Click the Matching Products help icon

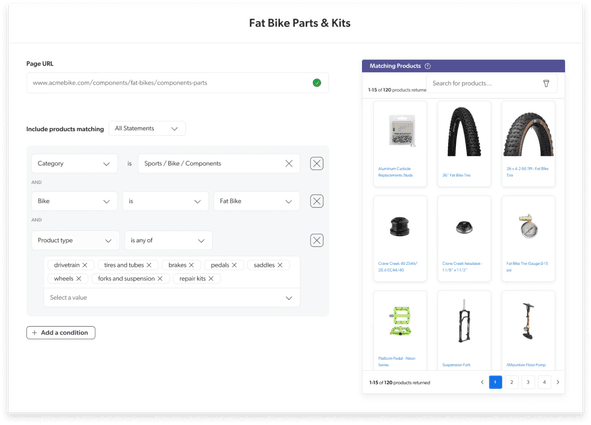(428, 66)
